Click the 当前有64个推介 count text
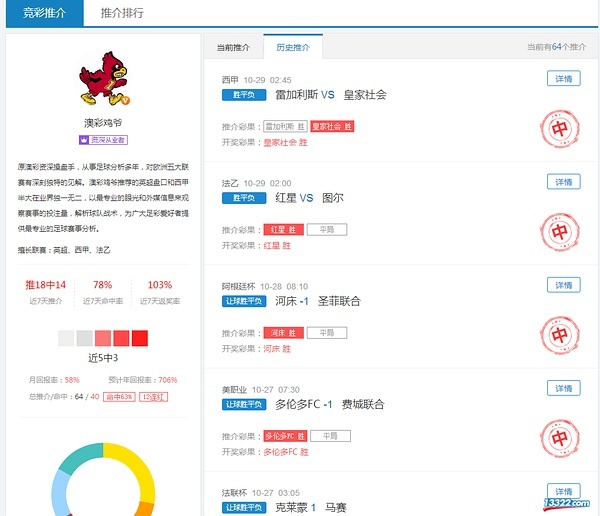Screen dimensions: 600x516 tap(556, 47)
